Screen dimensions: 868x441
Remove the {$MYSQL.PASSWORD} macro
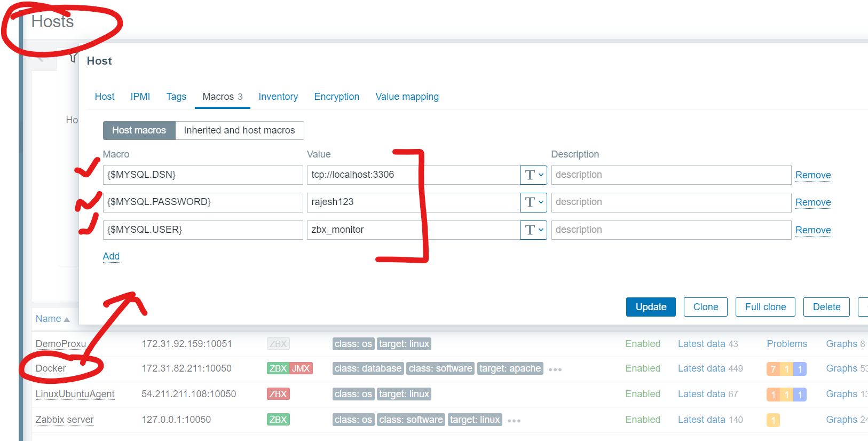click(812, 202)
